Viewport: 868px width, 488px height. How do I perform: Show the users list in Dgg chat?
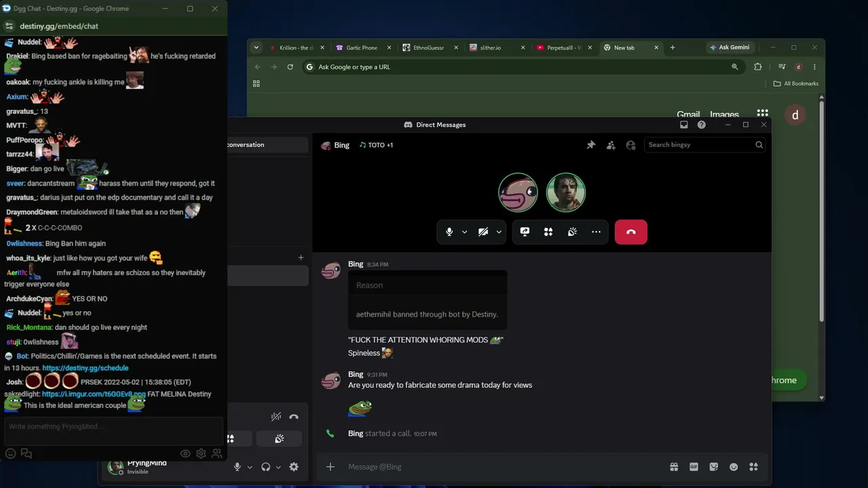pos(217,453)
